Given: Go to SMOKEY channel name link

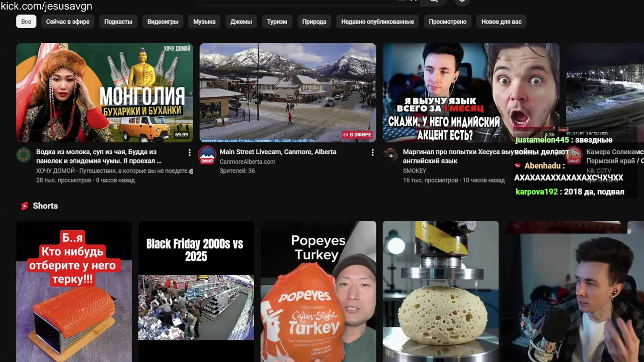Looking at the screenshot, I should click(415, 171).
